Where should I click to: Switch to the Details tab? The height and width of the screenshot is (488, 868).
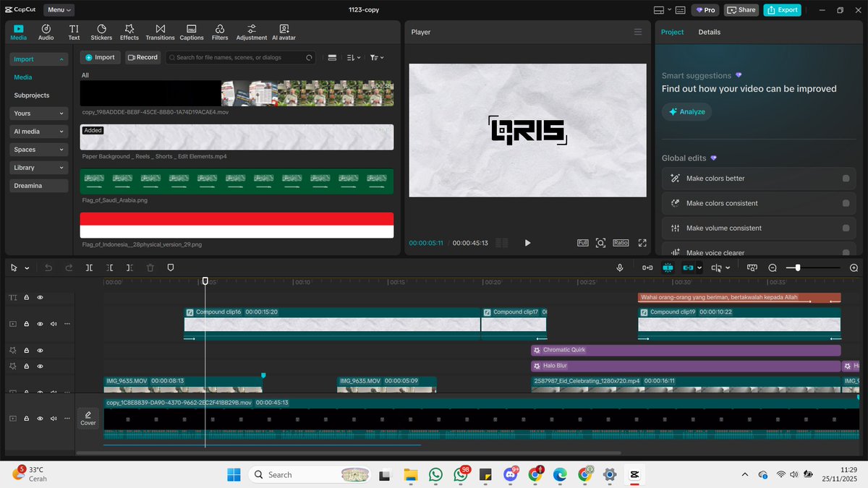(x=710, y=32)
